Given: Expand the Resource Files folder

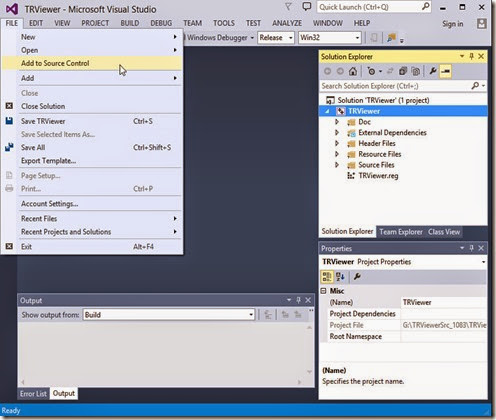Looking at the screenshot, I should pyautogui.click(x=337, y=154).
